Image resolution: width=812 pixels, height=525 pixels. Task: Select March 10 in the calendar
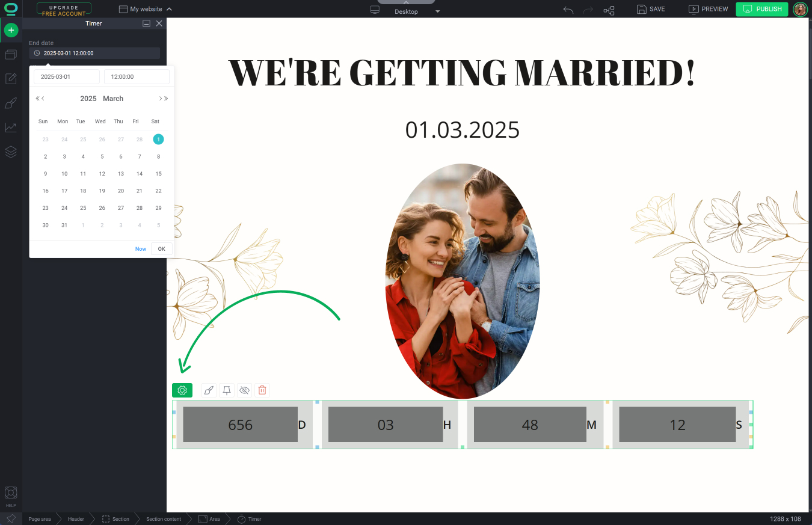[64, 174]
